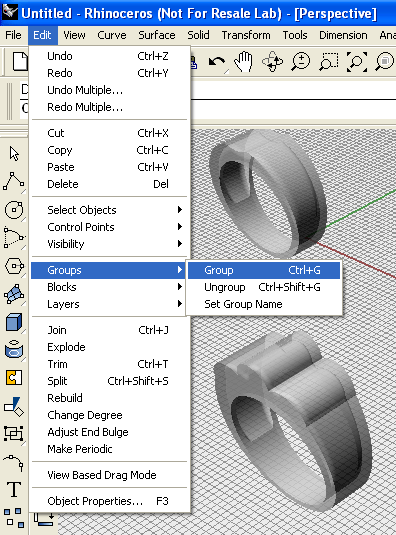
Task: Select the Box solid tool icon
Action: tap(14, 322)
